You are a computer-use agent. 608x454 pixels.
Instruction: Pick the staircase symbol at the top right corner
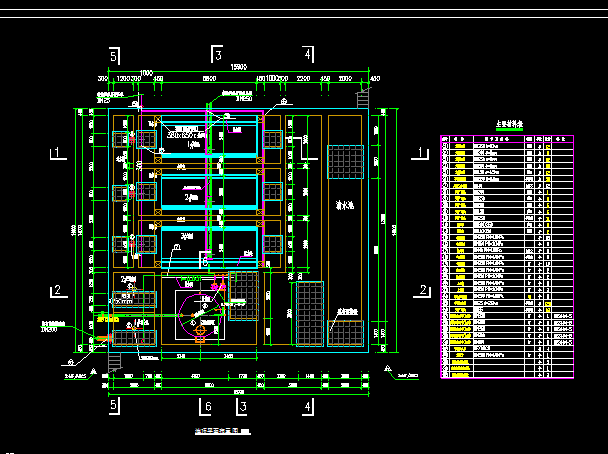(x=363, y=99)
